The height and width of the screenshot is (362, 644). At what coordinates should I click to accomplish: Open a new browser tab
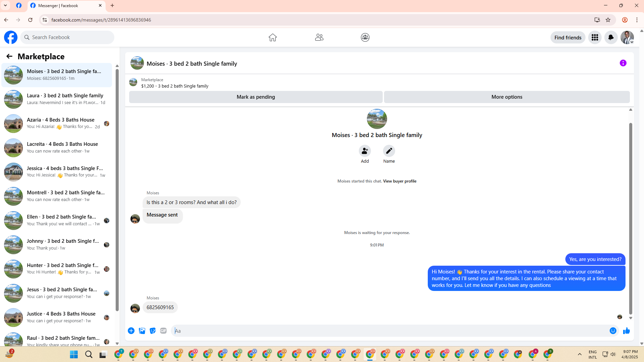[112, 5]
